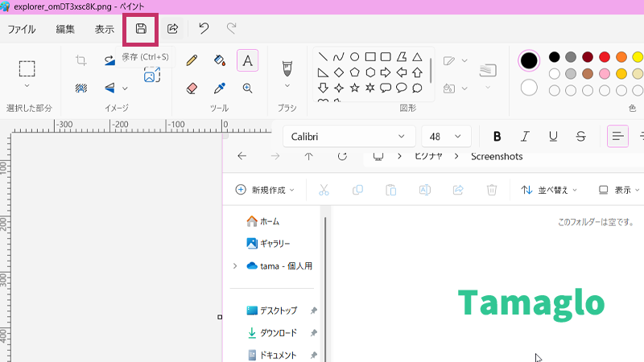Click the Undo arrow icon
This screenshot has height=362, width=644.
(x=204, y=29)
